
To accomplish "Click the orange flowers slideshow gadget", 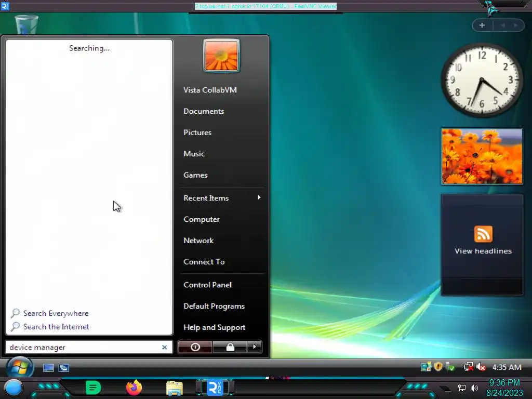I will (482, 156).
